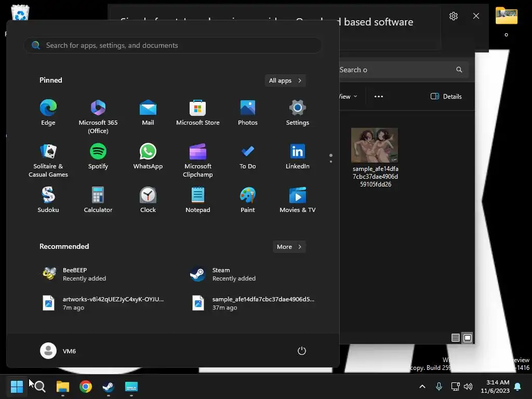532x399 pixels.
Task: Open the To Do app
Action: point(248,156)
